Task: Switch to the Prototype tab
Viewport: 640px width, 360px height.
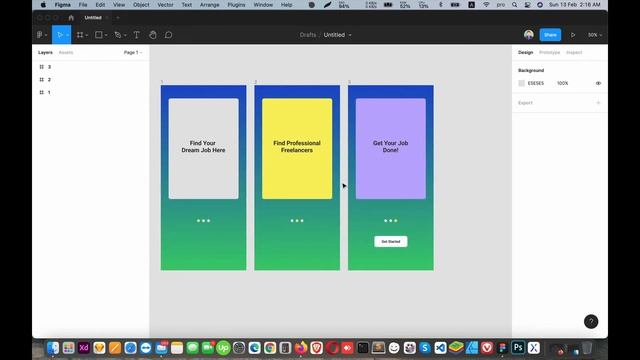Action: pos(549,53)
